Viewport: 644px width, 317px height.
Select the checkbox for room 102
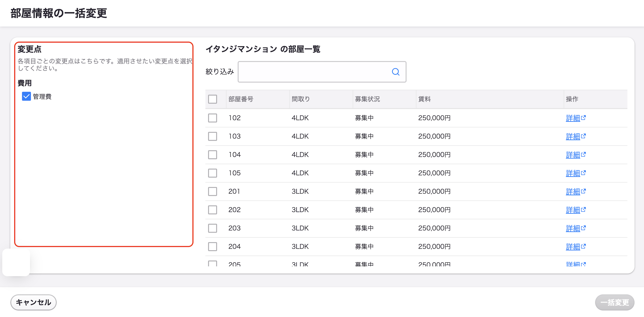[212, 118]
